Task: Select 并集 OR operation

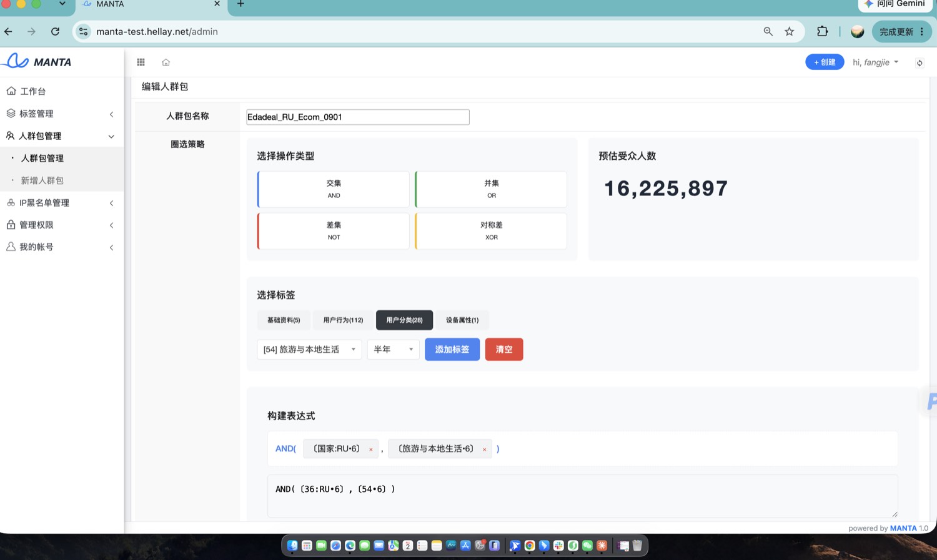Action: point(491,189)
